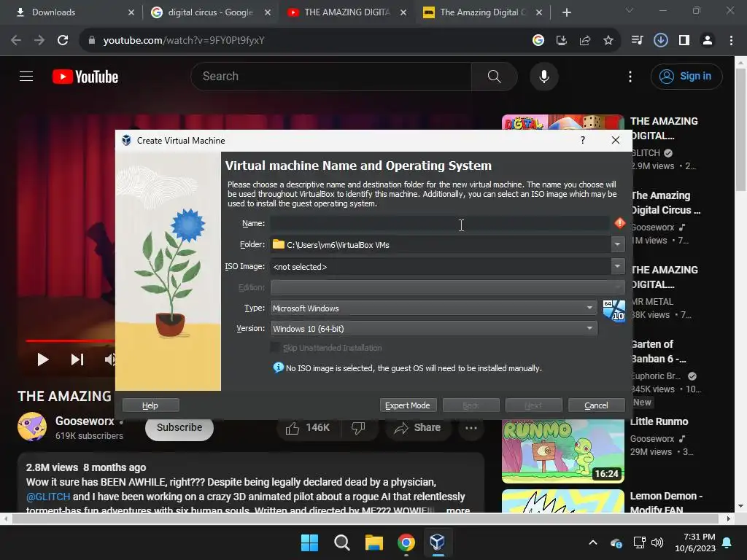Click the Expert Mode button

408,405
